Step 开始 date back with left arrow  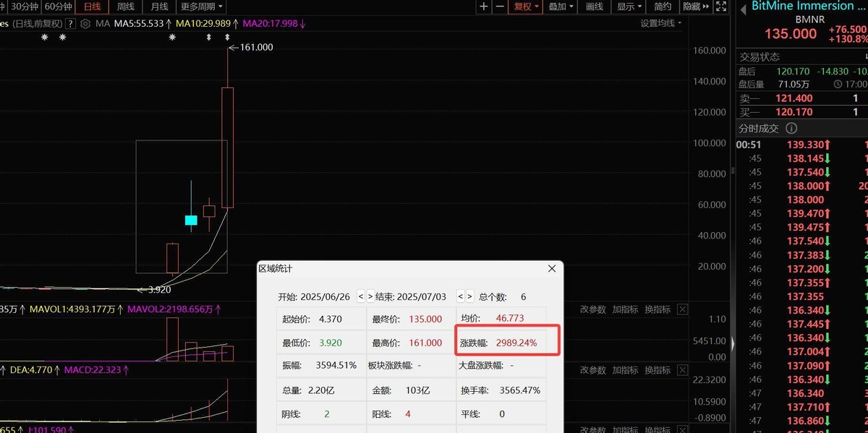(360, 296)
